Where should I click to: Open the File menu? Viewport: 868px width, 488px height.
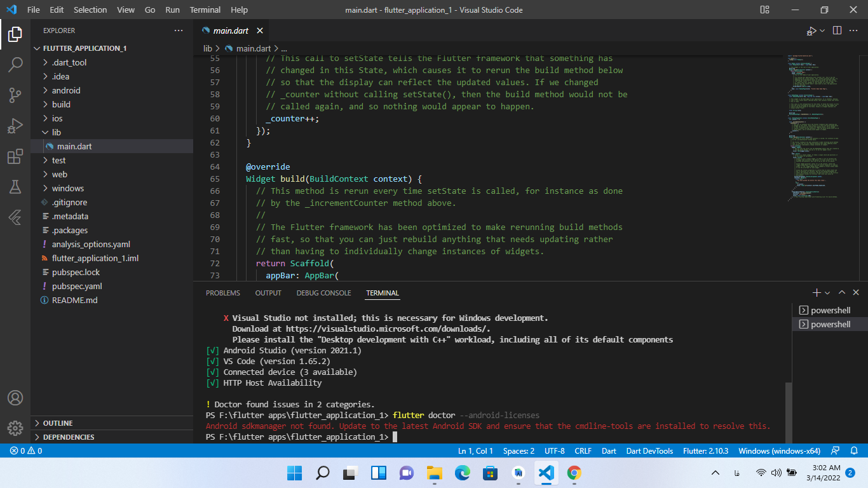33,10
